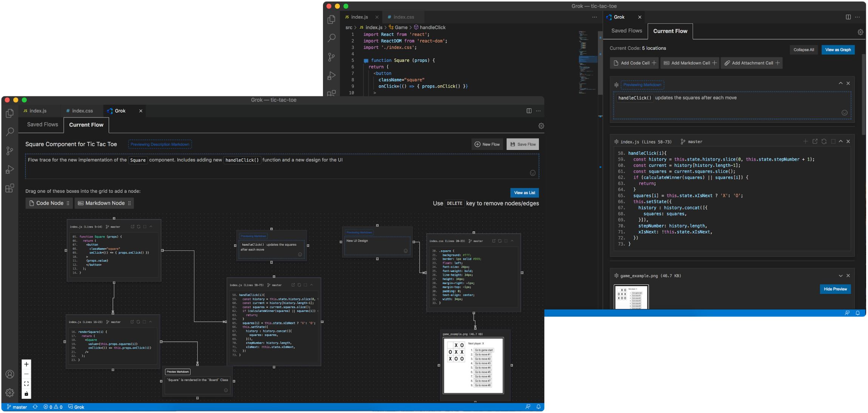Click the sync icon in status bar
The image size is (868, 413).
35,407
